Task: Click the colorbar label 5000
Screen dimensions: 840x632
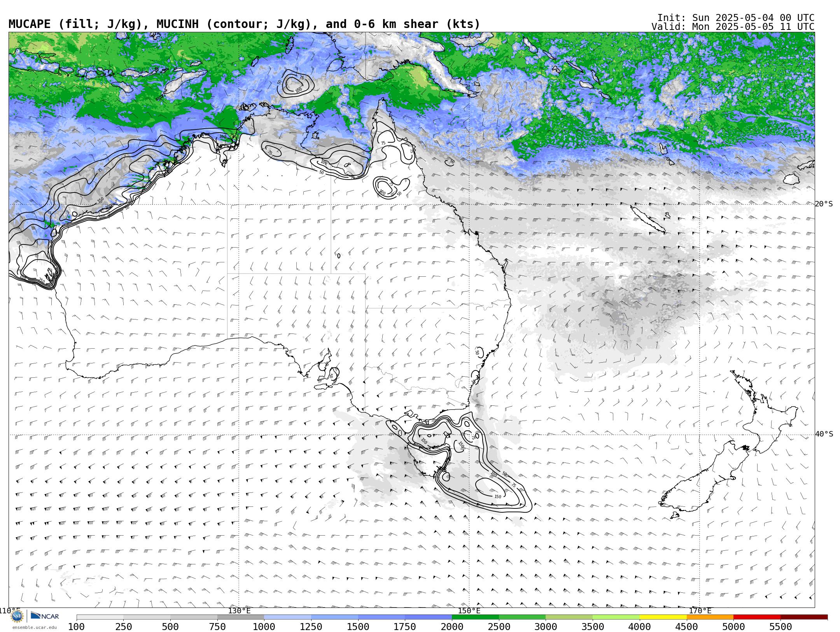Action: click(x=733, y=627)
